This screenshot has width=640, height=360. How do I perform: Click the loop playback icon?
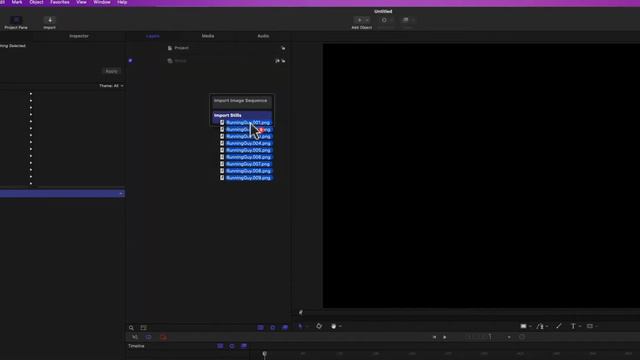[x=522, y=337]
